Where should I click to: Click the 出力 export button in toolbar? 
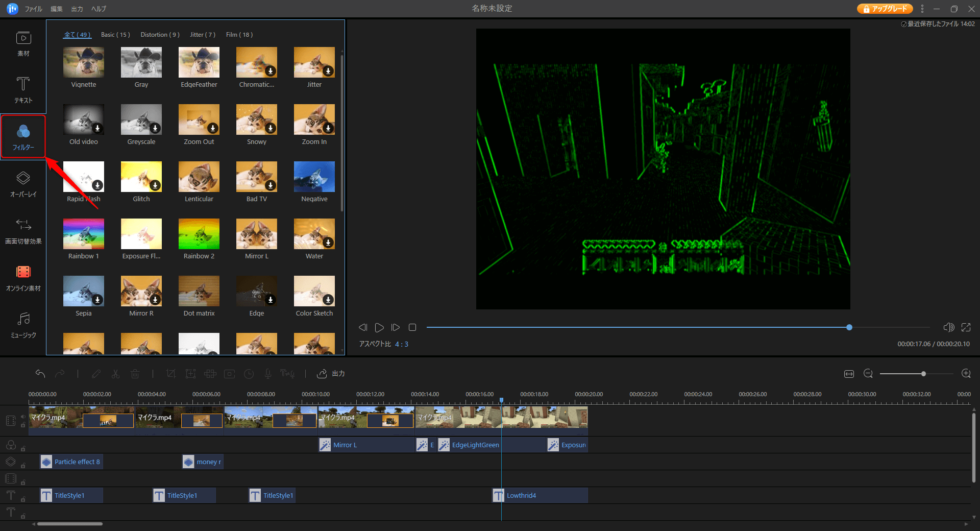(331, 374)
